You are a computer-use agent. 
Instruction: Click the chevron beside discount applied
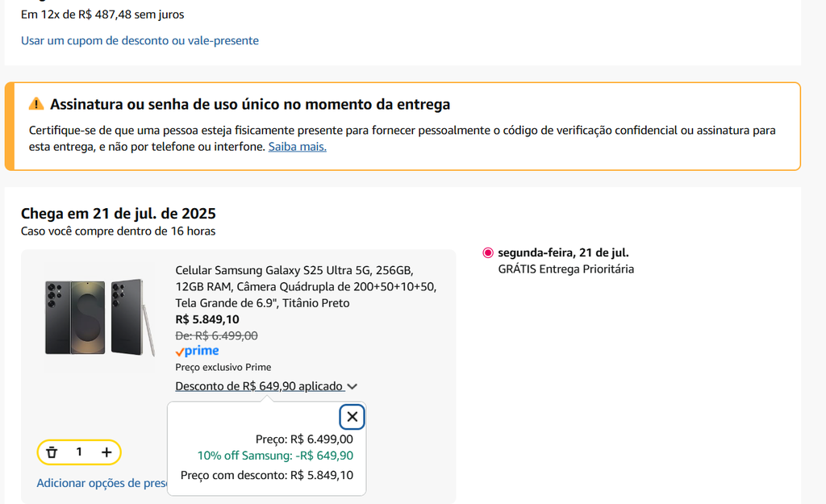[353, 387]
